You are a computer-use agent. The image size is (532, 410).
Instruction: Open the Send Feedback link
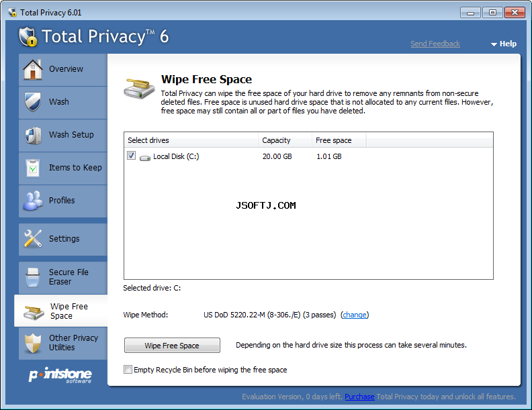point(435,44)
